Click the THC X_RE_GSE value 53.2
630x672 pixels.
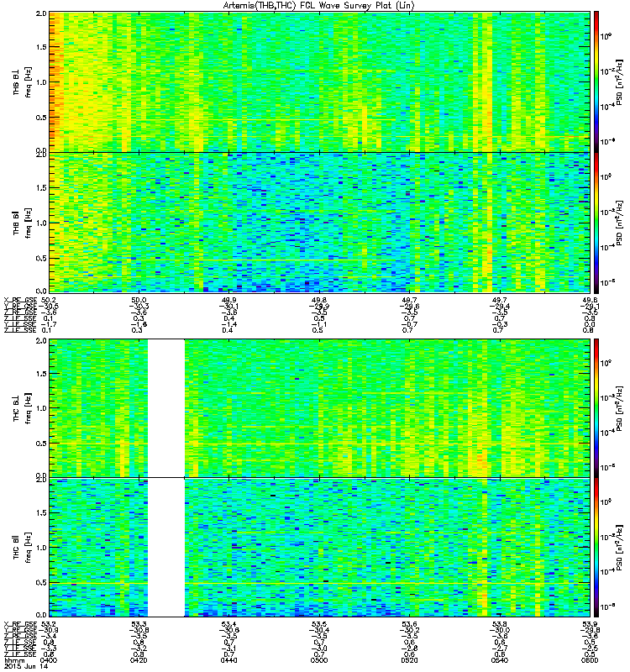point(49,623)
